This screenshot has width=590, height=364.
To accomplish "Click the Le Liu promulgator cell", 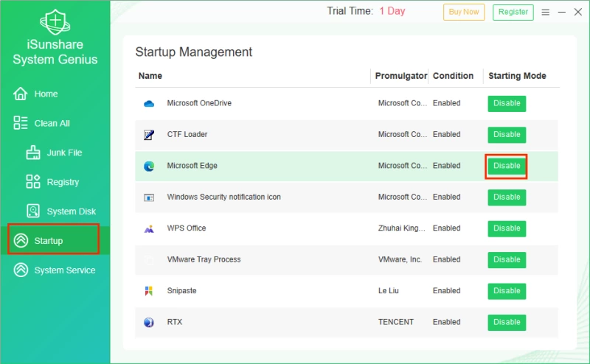I will (x=389, y=290).
